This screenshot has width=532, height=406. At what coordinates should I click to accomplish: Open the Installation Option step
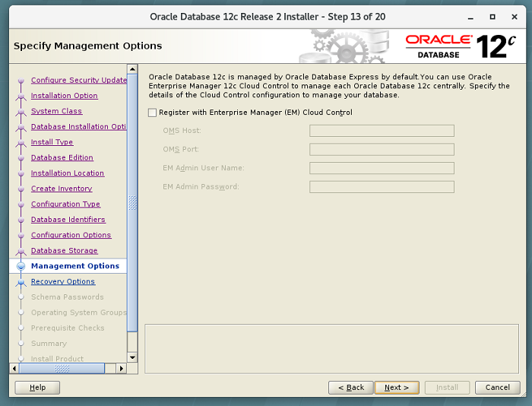pyautogui.click(x=65, y=96)
